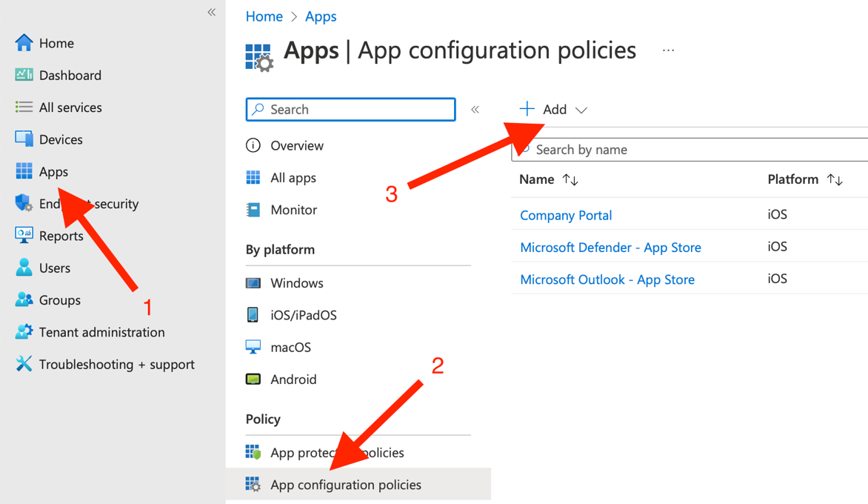Select the Windows platform icon
The image size is (868, 504).
(253, 283)
